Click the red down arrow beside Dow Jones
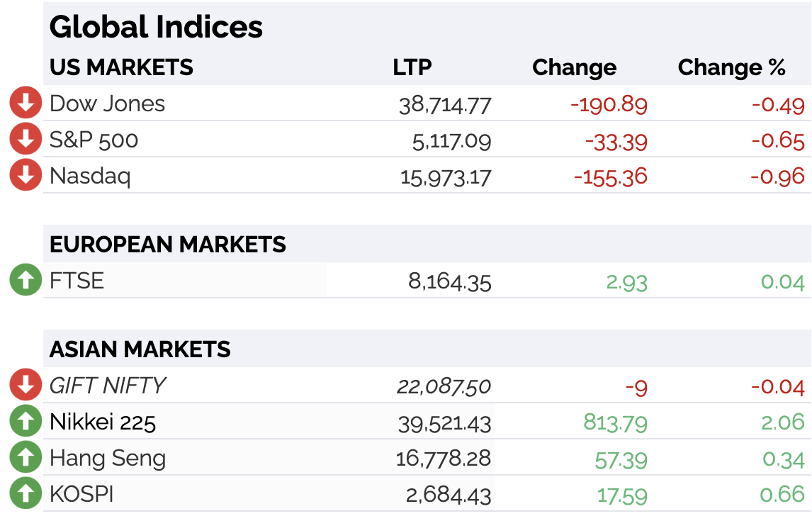The width and height of the screenshot is (812, 516). [x=26, y=103]
